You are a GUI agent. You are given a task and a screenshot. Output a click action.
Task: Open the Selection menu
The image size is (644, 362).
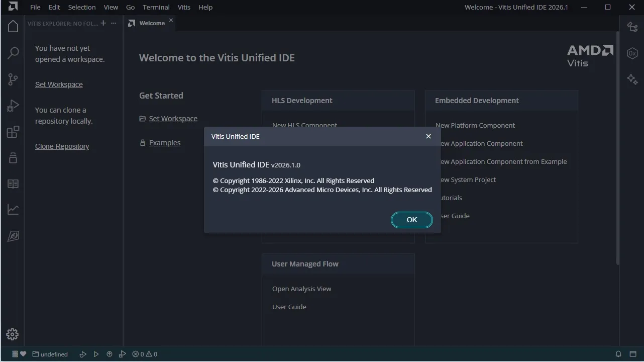coord(82,7)
